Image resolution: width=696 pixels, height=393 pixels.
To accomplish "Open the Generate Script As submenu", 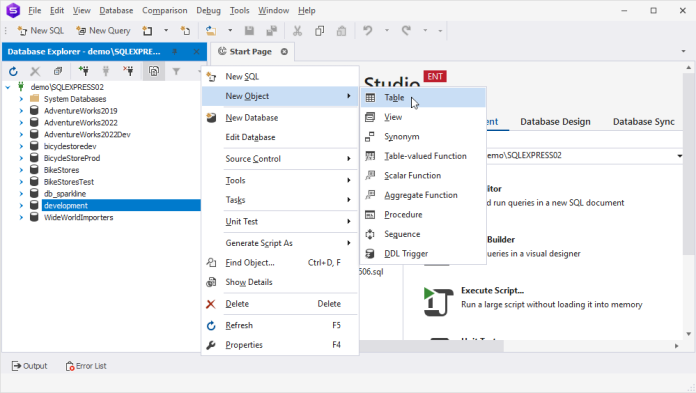I will tap(280, 243).
